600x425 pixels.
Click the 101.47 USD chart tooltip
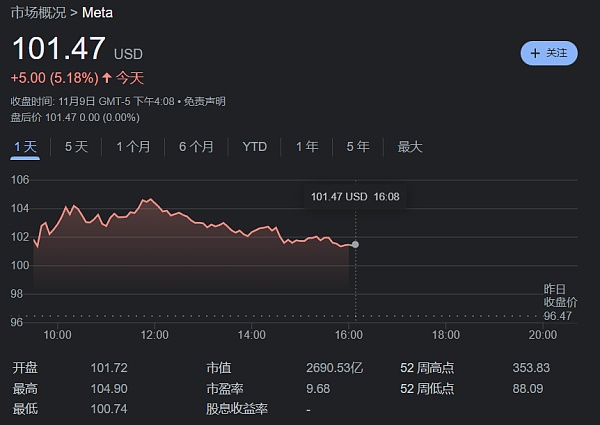click(355, 197)
